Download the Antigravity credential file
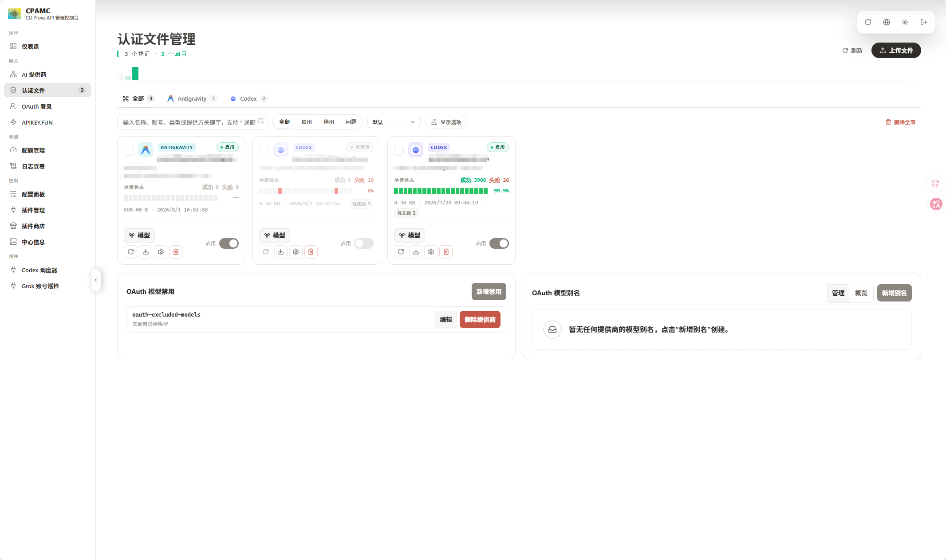 pos(146,252)
